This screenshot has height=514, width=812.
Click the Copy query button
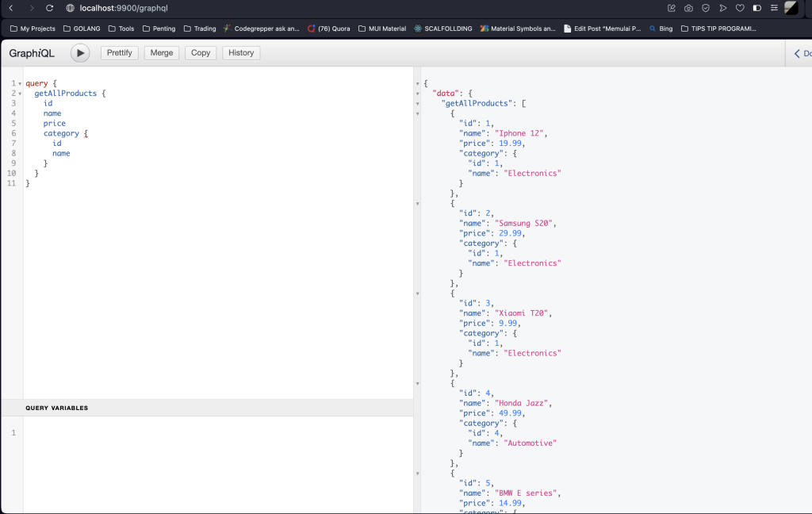(201, 53)
